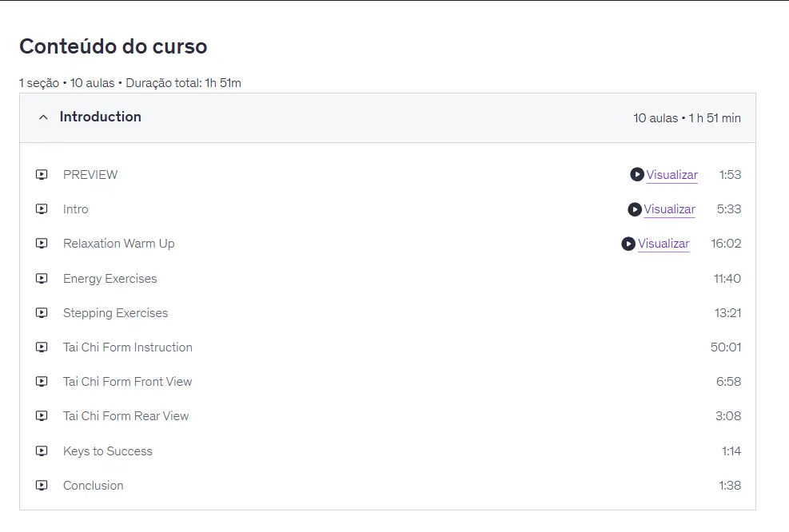The width and height of the screenshot is (789, 532).
Task: Click the Introduction section header title
Action: pyautogui.click(x=100, y=117)
